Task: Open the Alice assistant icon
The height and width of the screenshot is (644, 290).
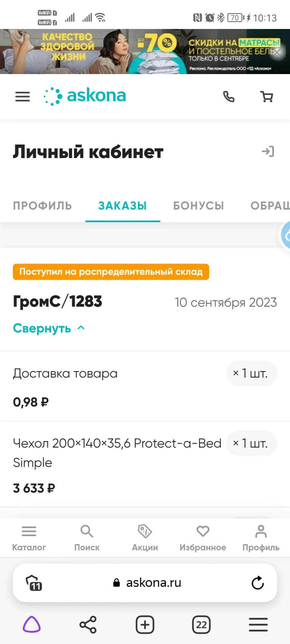Action: (32, 625)
